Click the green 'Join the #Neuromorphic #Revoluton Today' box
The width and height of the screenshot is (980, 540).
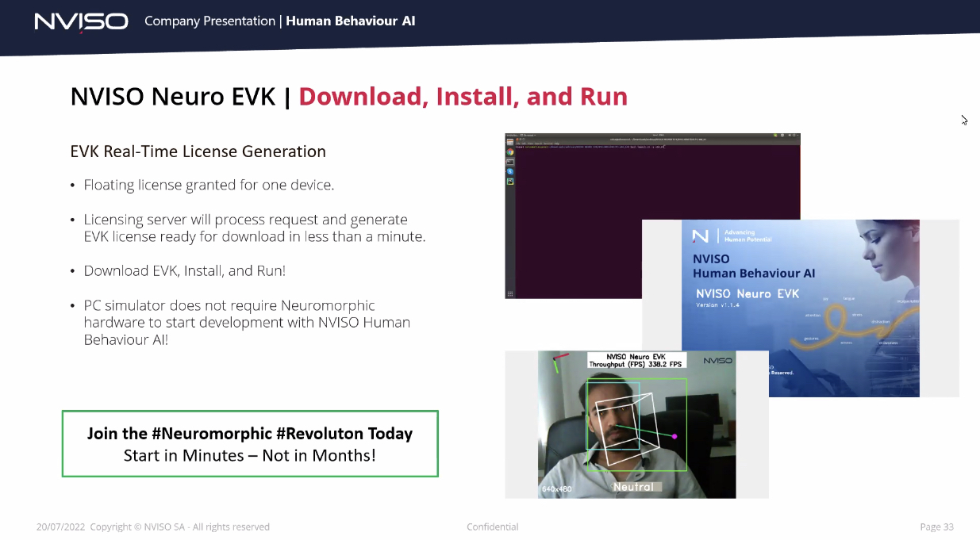coord(250,443)
